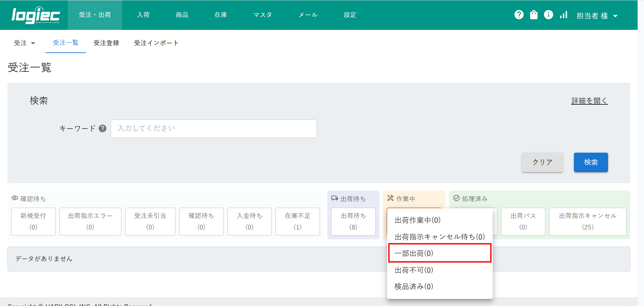This screenshot has width=644, height=306.
Task: Expand the 担当者 様 user dropdown
Action: pyautogui.click(x=597, y=16)
